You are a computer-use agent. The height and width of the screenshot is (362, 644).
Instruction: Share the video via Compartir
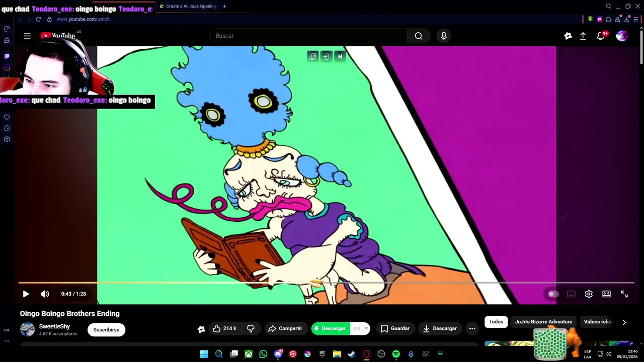285,329
